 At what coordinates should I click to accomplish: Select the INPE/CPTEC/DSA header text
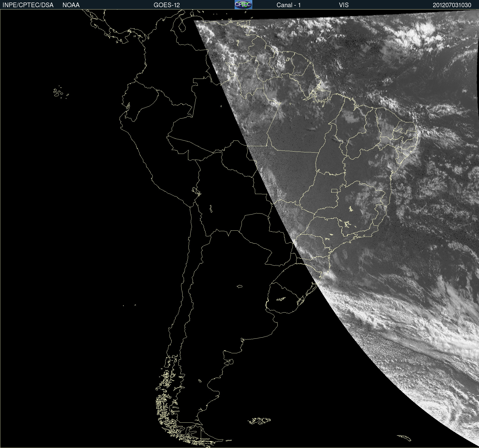click(28, 5)
